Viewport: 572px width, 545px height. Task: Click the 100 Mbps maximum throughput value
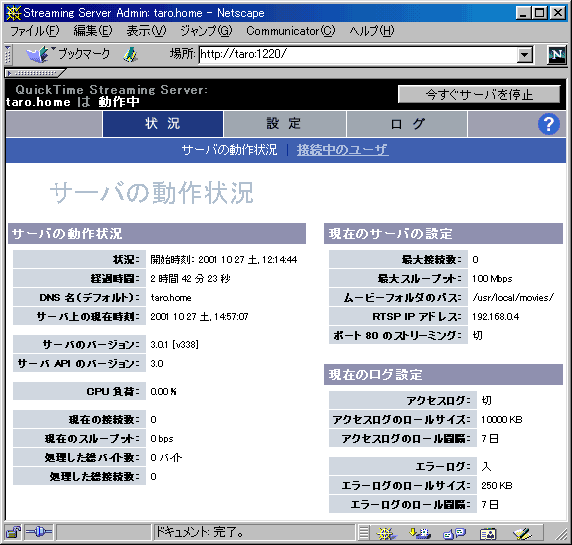[x=492, y=279]
